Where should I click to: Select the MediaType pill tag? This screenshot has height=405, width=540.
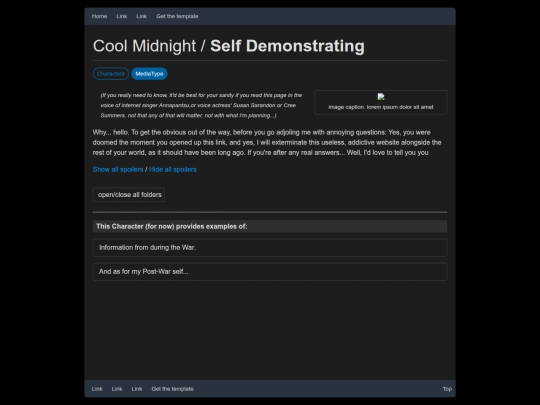click(149, 74)
